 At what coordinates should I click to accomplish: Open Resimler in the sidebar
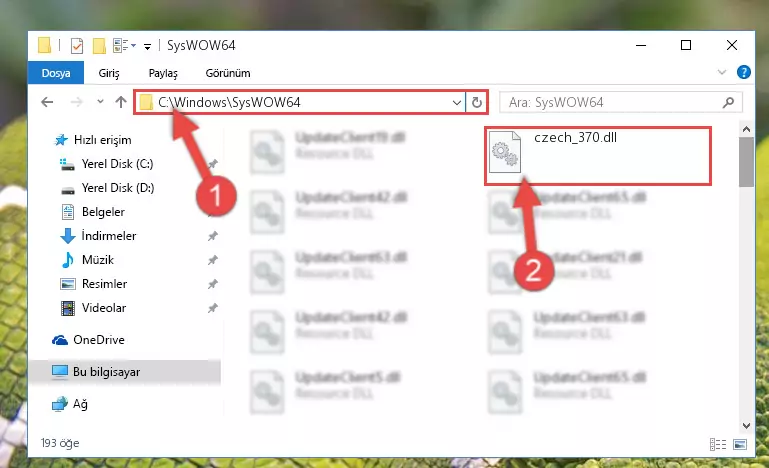click(x=104, y=284)
